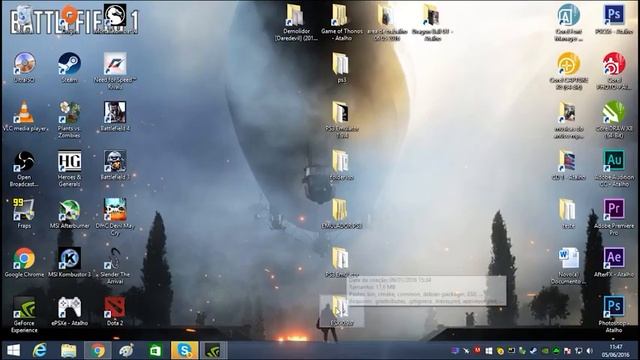Select the MSI Kombustor 3 icon

pos(69,262)
